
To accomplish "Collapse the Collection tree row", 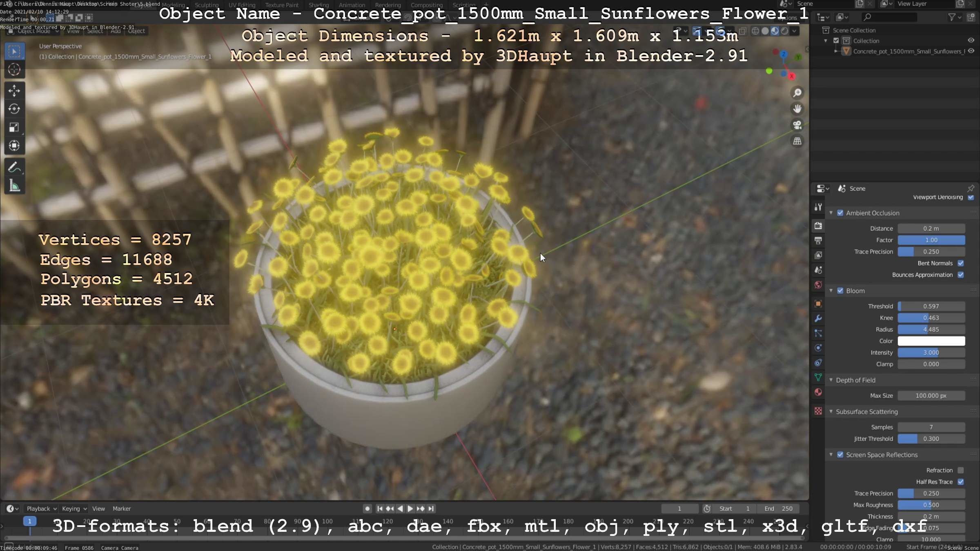I will [826, 41].
